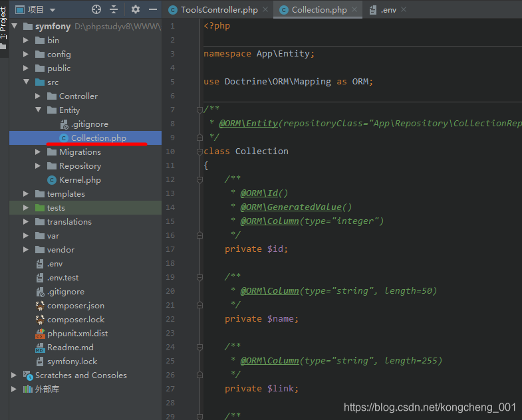Screen dimensions: 522x420
Task: Click the locate/scroll-from-source crosshair icon
Action: pyautogui.click(x=96, y=9)
